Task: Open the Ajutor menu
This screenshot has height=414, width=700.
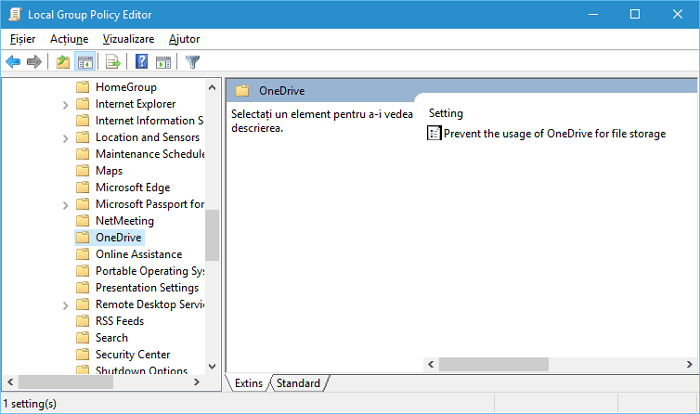Action: (x=184, y=39)
